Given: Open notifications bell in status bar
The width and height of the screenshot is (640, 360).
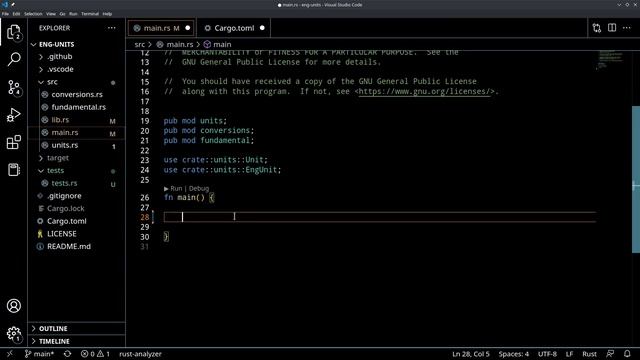Looking at the screenshot, I should pyautogui.click(x=627, y=354).
